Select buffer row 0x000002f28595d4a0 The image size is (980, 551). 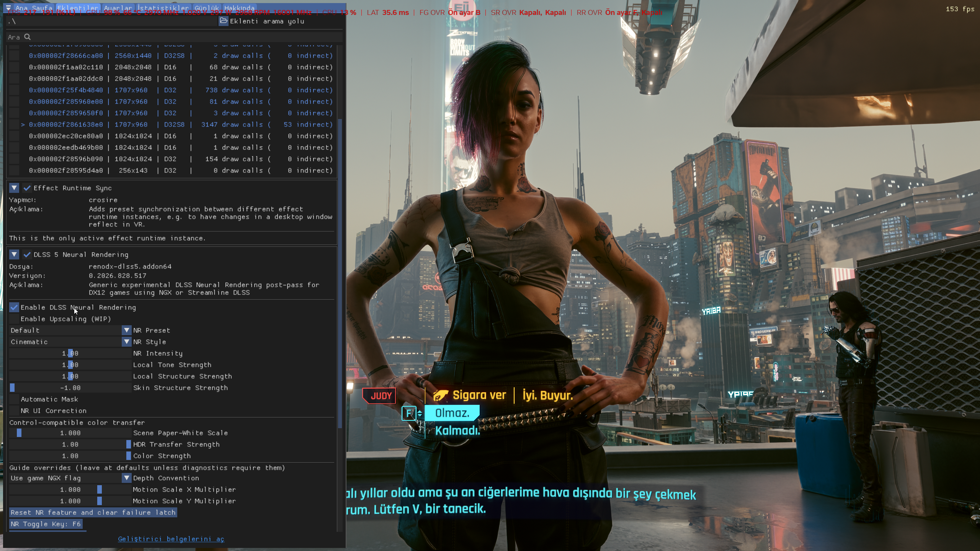click(x=181, y=170)
